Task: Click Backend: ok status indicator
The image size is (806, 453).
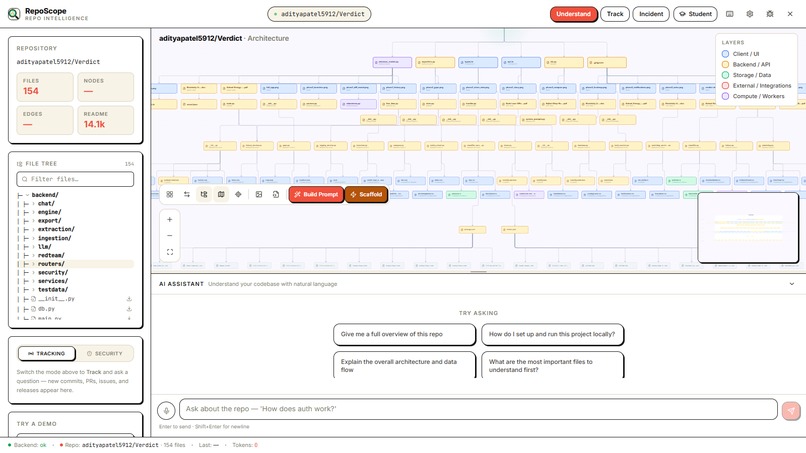Action: pos(27,445)
